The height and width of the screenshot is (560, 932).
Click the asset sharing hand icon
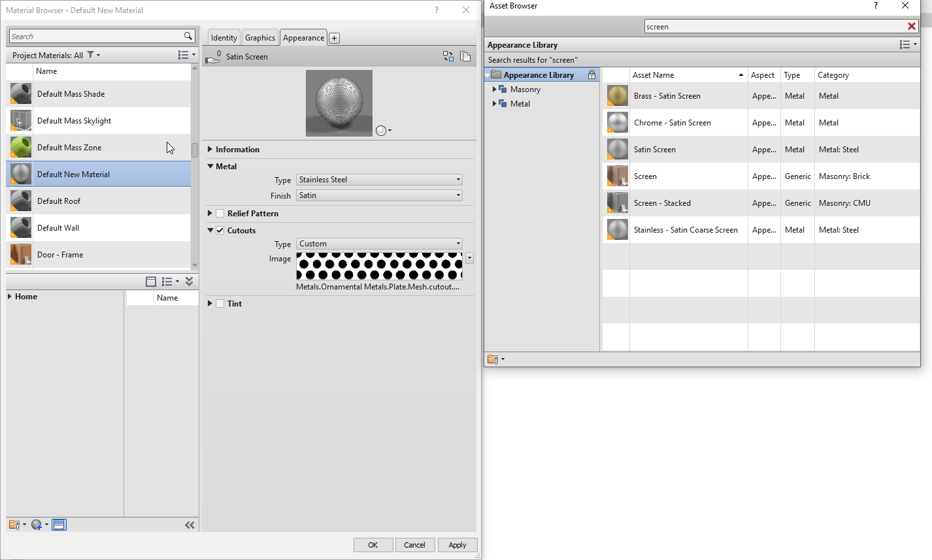(x=212, y=58)
